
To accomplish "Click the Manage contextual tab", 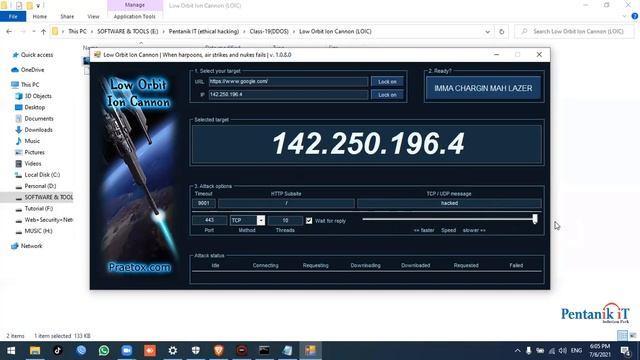I will coord(135,5).
